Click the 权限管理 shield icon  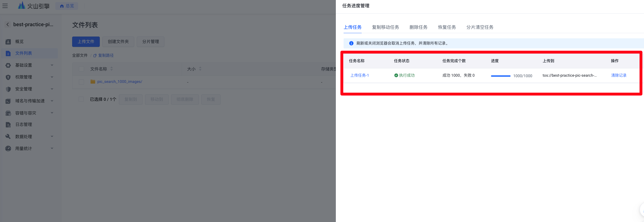[8, 77]
